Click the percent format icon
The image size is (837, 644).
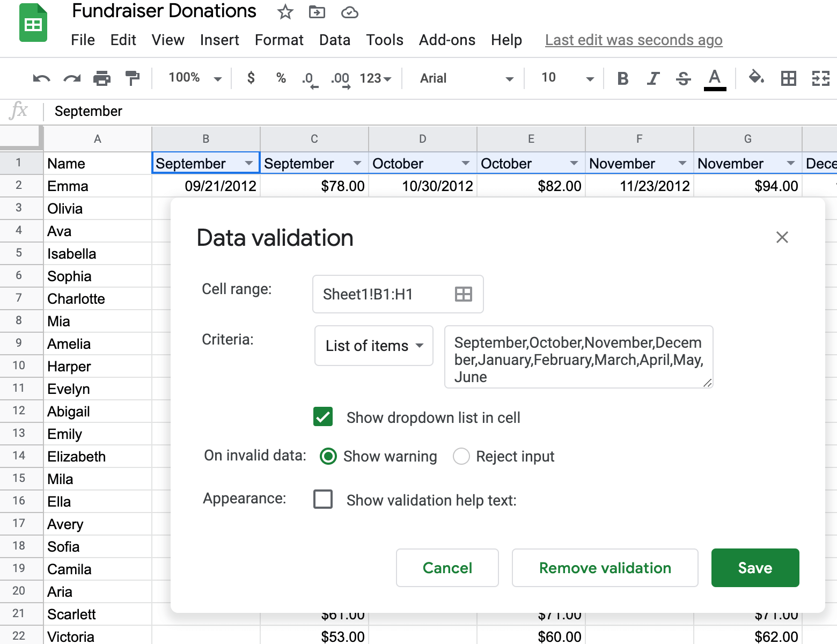(281, 78)
